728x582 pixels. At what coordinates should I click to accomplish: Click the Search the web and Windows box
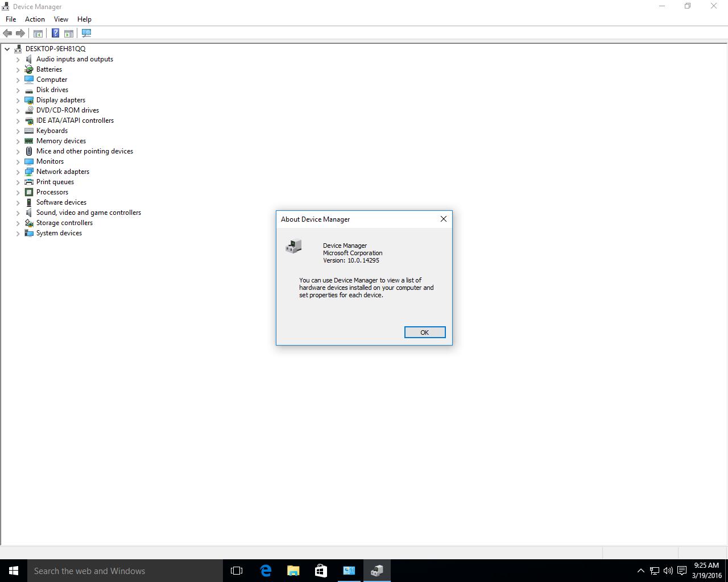click(x=125, y=571)
